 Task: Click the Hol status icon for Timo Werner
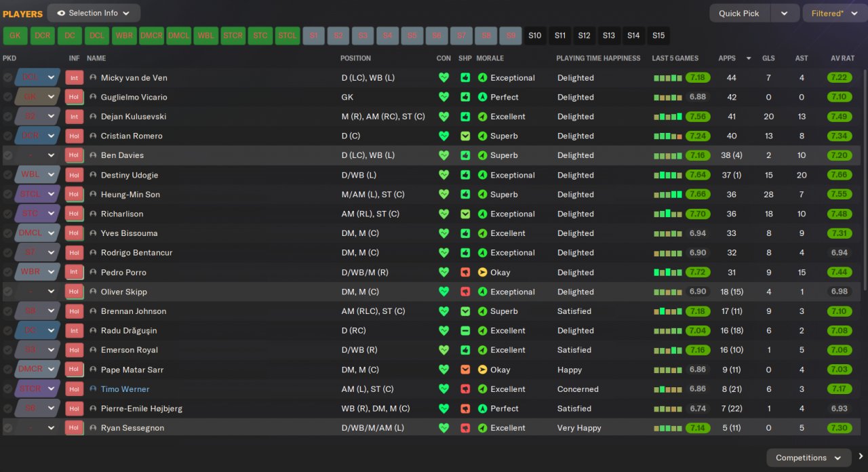coord(75,389)
